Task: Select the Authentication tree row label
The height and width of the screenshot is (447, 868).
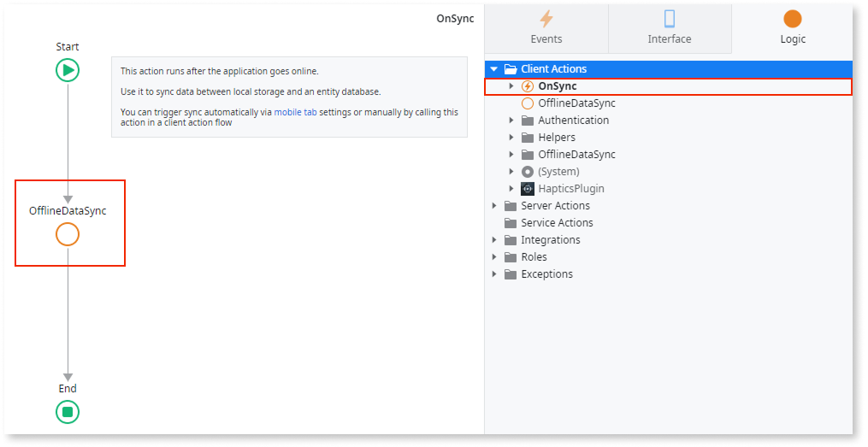Action: pos(574,120)
